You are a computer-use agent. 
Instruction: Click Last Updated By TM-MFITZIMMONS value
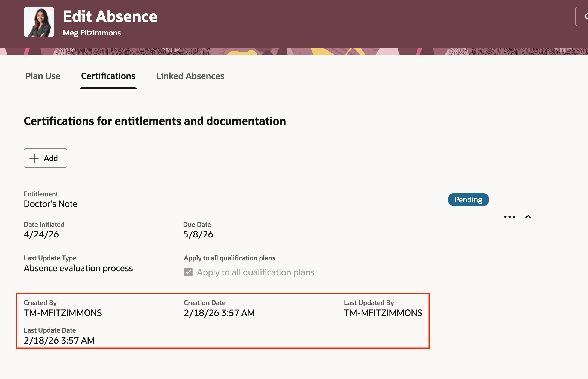pos(383,313)
